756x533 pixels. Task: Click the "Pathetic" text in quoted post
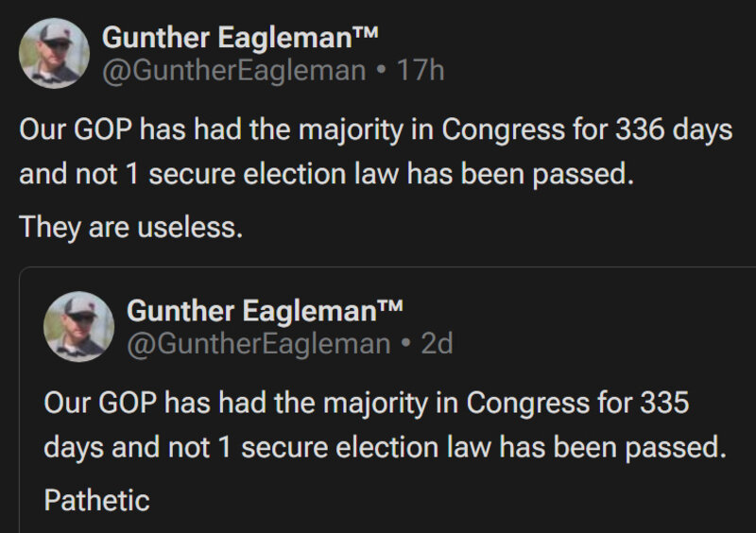click(x=96, y=499)
